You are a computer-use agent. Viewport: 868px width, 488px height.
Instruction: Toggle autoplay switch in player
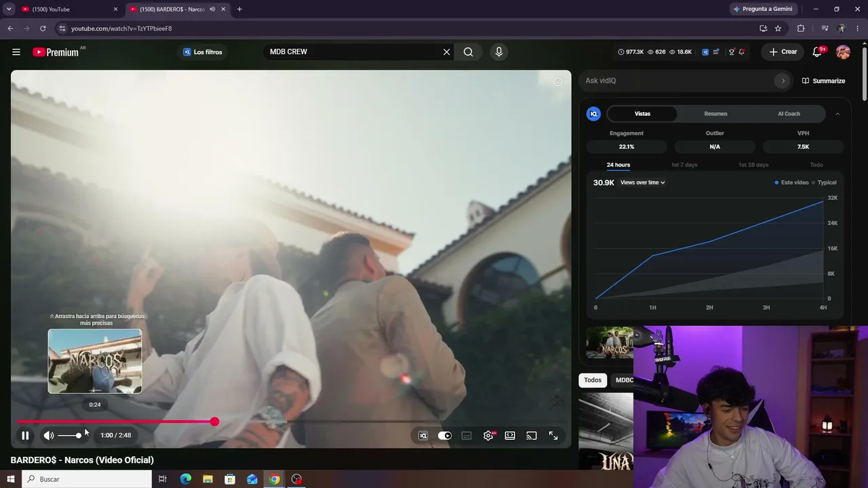(x=445, y=436)
